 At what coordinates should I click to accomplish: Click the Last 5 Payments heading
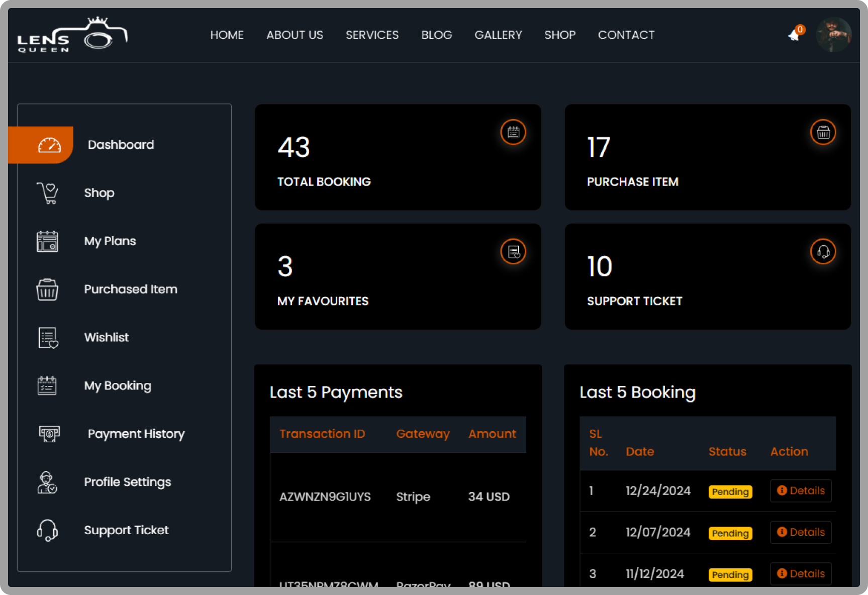[x=336, y=392]
